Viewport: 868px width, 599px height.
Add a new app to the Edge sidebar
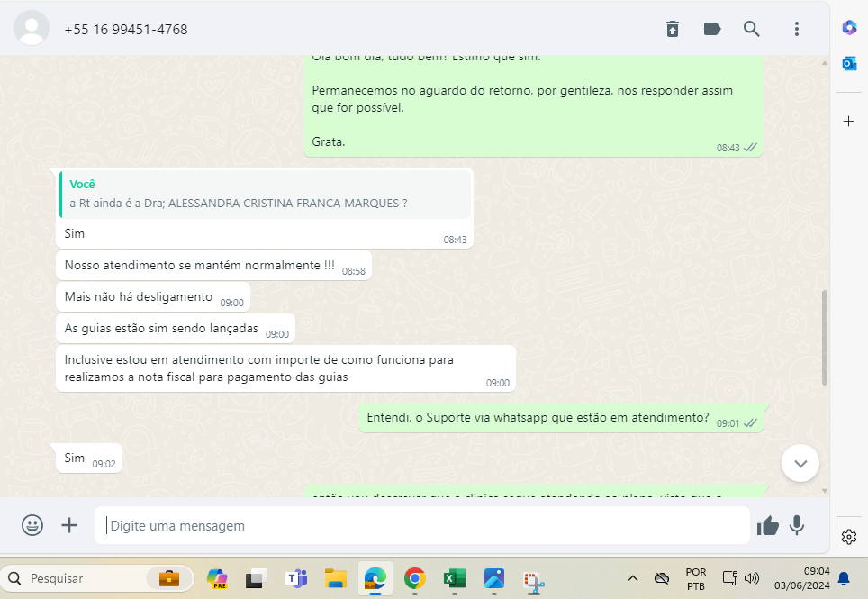[848, 122]
